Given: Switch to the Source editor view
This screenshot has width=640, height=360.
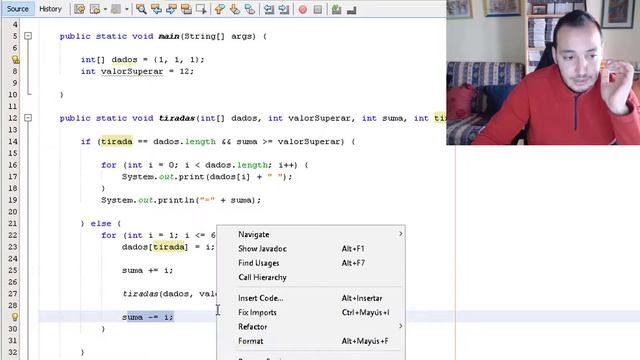Looking at the screenshot, I should coord(18,9).
